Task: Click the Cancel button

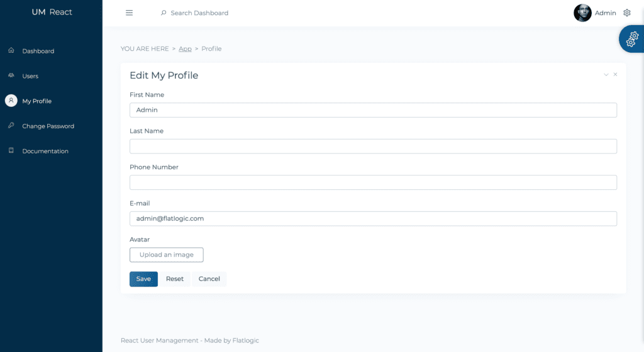Action: click(x=209, y=279)
